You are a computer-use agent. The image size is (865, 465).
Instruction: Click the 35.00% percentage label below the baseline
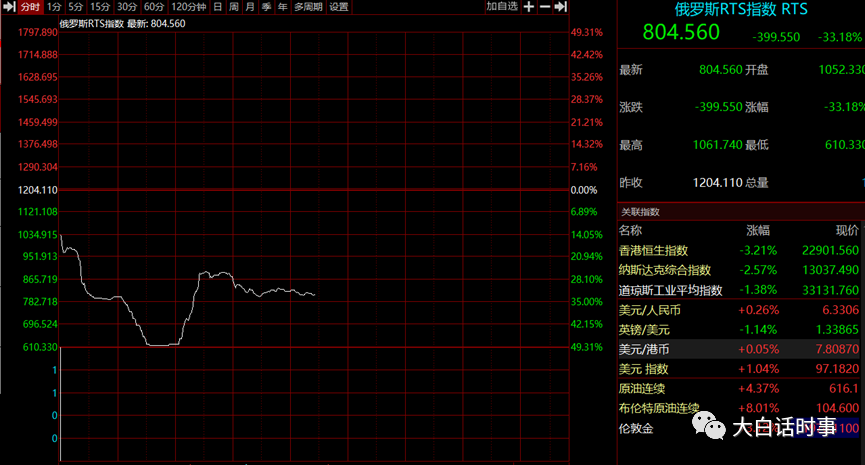click(586, 302)
